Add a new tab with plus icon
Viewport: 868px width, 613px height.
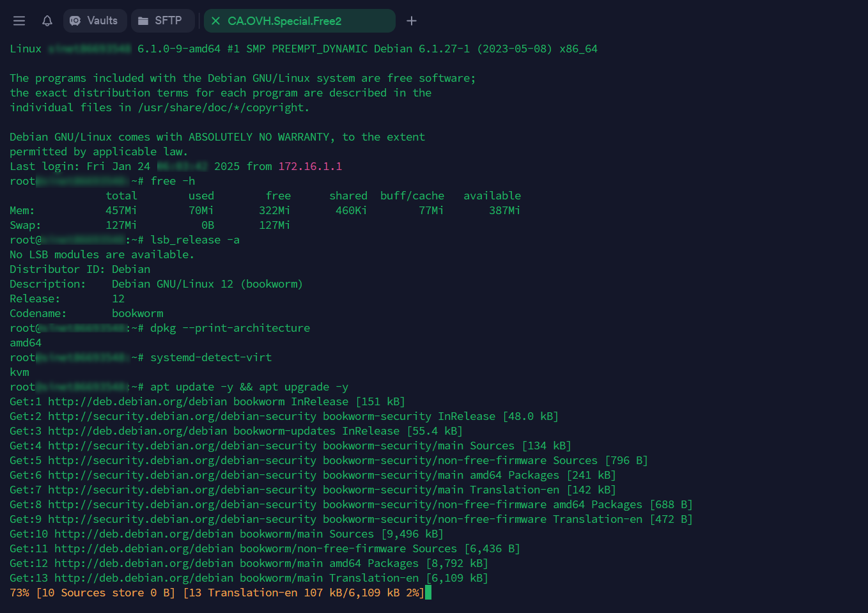[x=412, y=21]
